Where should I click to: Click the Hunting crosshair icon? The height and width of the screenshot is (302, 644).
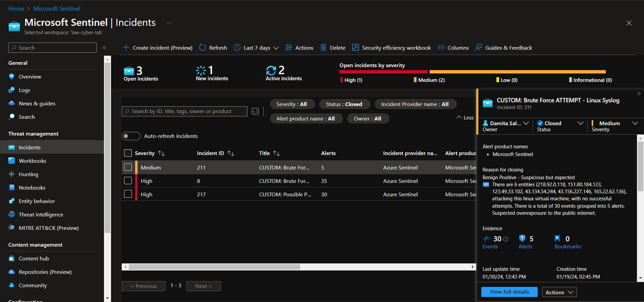12,174
